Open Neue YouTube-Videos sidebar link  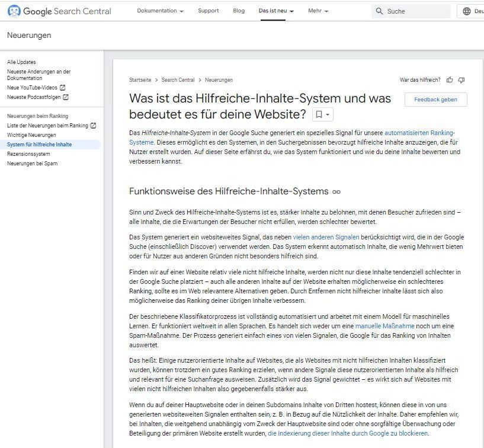click(32, 88)
